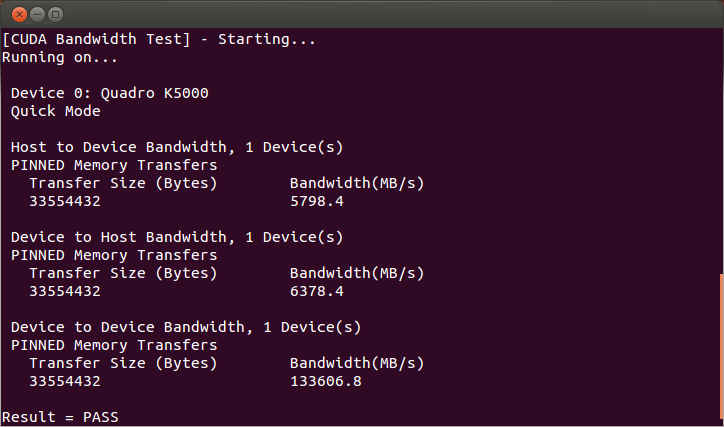Image resolution: width=724 pixels, height=427 pixels.
Task: Click the 5798.4 bandwidth value
Action: (x=316, y=201)
